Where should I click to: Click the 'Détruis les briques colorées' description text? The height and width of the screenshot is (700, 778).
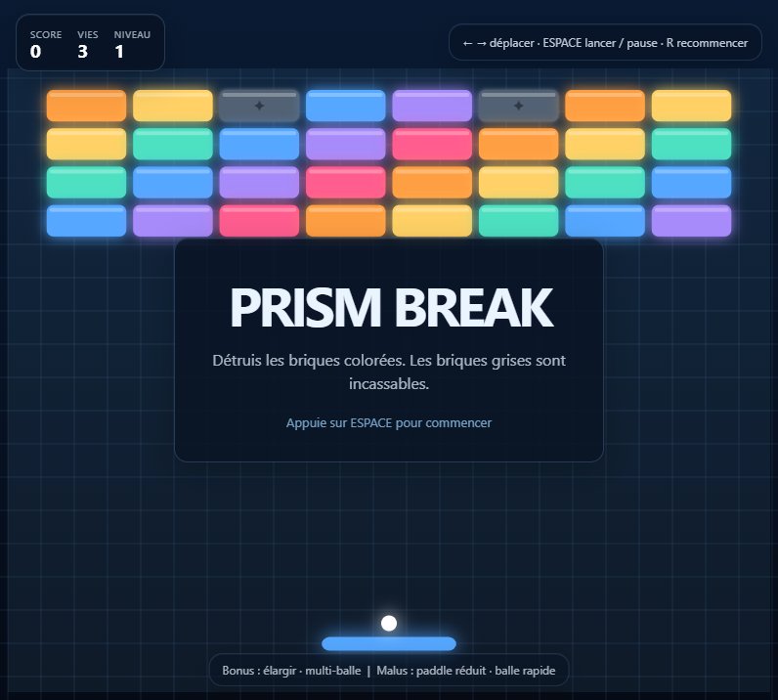388,372
